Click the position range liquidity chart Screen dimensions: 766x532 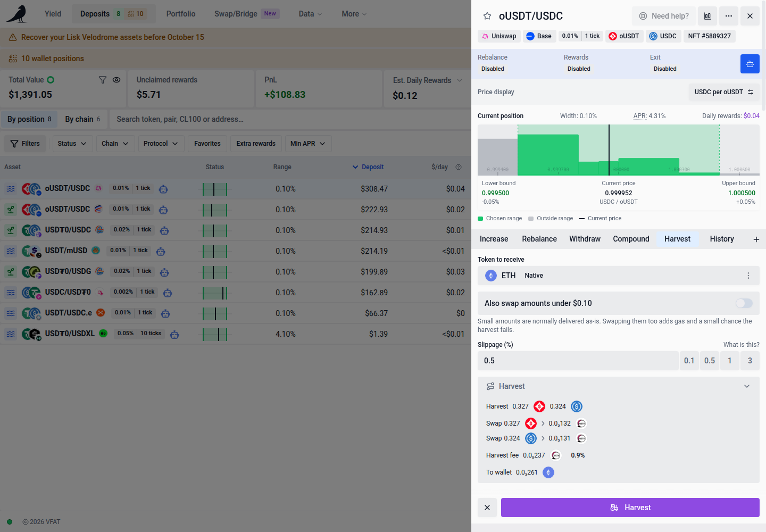click(619, 150)
